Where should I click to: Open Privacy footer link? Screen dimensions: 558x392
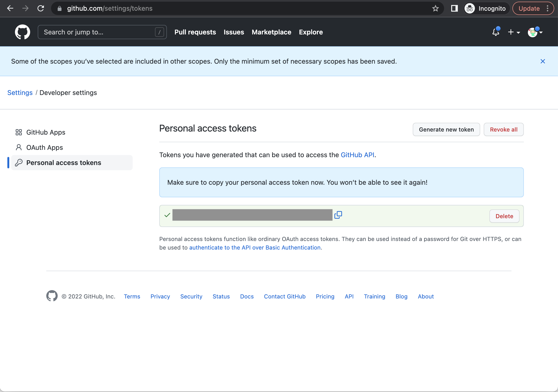click(x=160, y=296)
